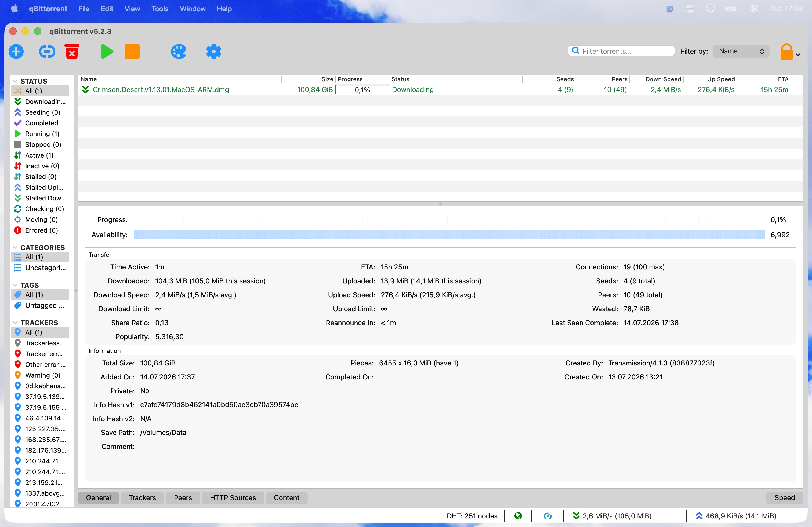Select the Warning (0) tracker filter

[40, 375]
